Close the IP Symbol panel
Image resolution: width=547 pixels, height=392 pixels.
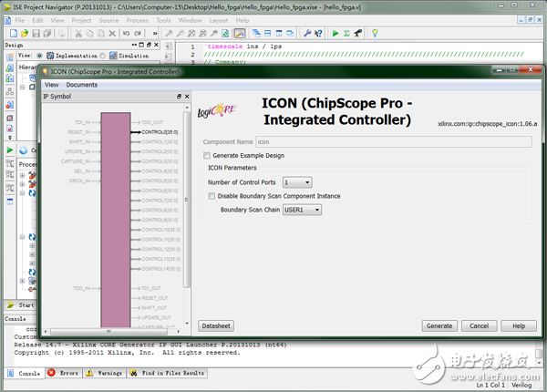click(186, 97)
